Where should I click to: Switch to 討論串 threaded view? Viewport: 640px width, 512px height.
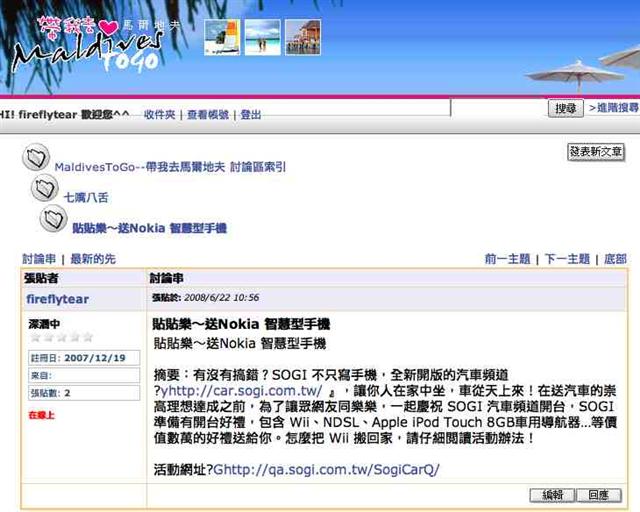click(x=39, y=259)
